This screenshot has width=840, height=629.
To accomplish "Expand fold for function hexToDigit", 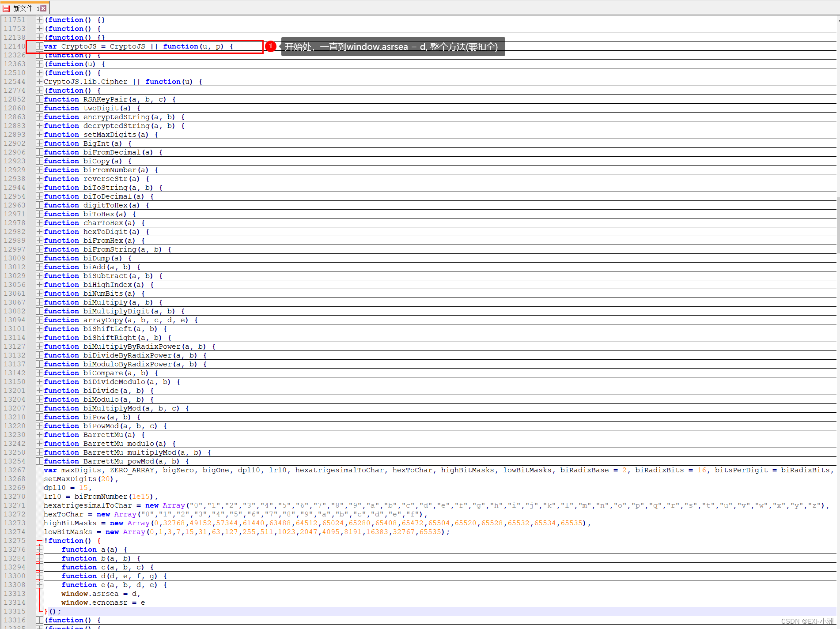I will point(39,232).
